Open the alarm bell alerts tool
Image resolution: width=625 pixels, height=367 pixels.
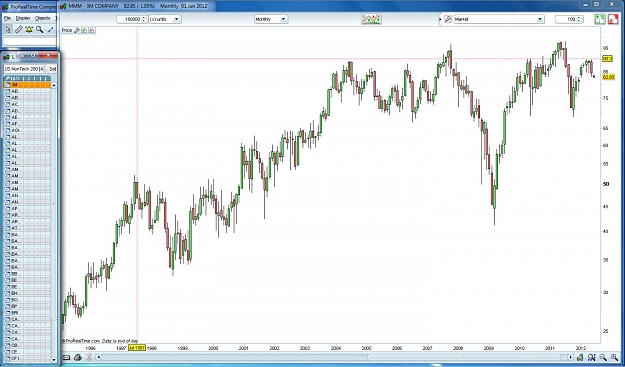(x=29, y=29)
